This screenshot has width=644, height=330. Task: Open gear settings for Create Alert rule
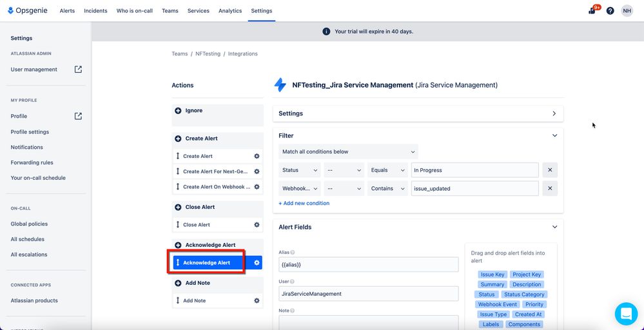(x=257, y=156)
